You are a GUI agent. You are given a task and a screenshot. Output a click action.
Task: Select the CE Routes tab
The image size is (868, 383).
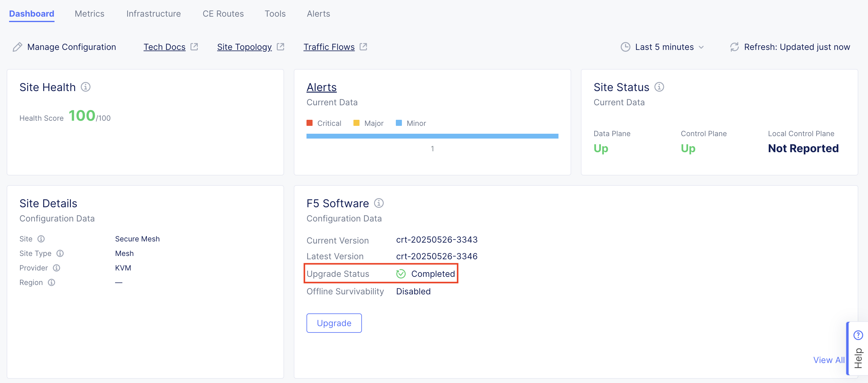[223, 13]
